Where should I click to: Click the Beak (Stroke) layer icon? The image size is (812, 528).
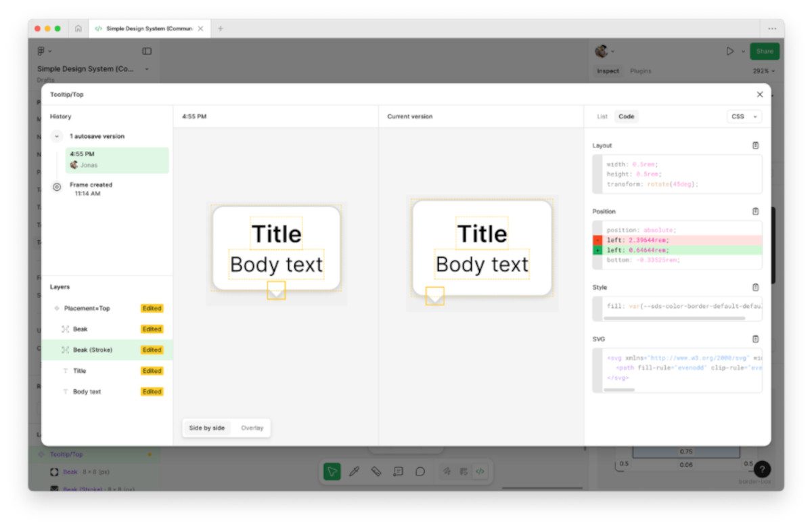coord(66,350)
